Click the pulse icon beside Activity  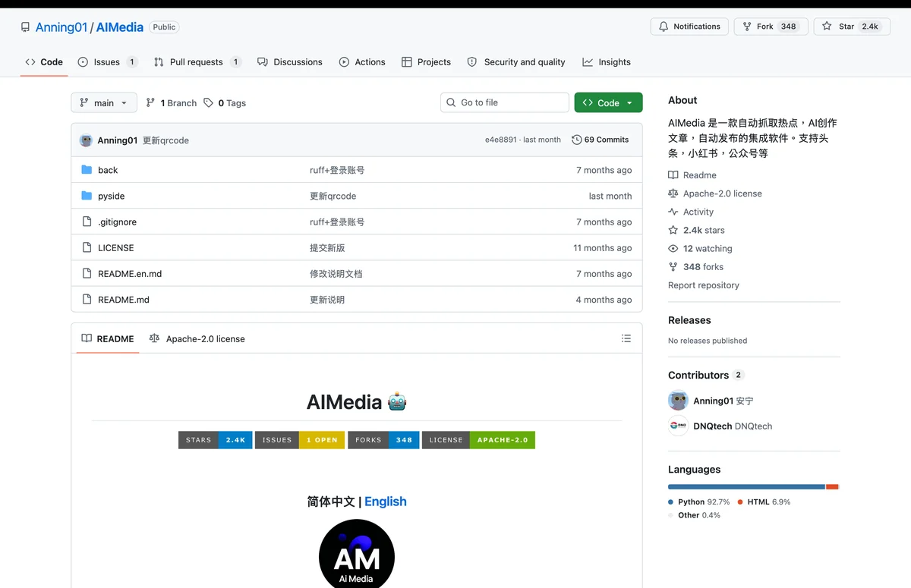(x=673, y=212)
